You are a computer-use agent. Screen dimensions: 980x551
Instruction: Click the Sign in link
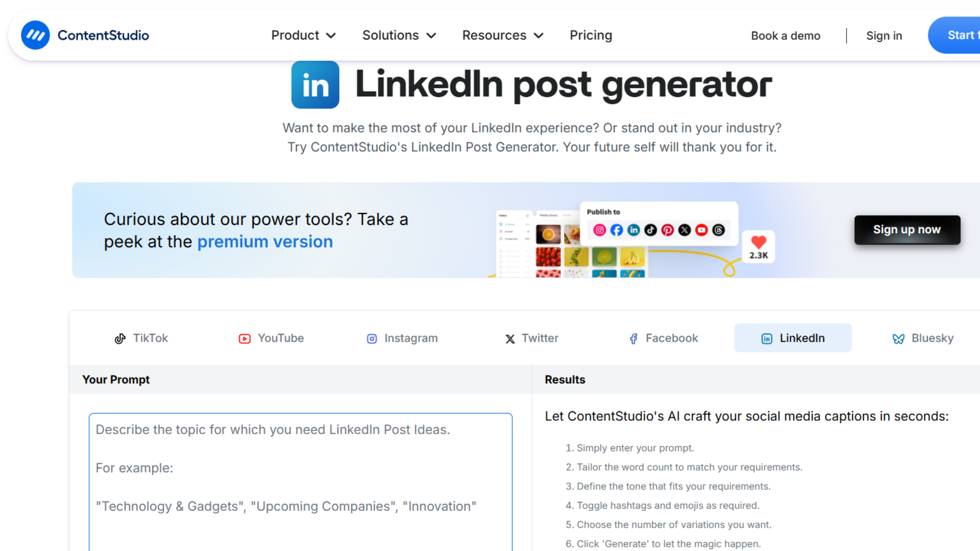coord(884,35)
